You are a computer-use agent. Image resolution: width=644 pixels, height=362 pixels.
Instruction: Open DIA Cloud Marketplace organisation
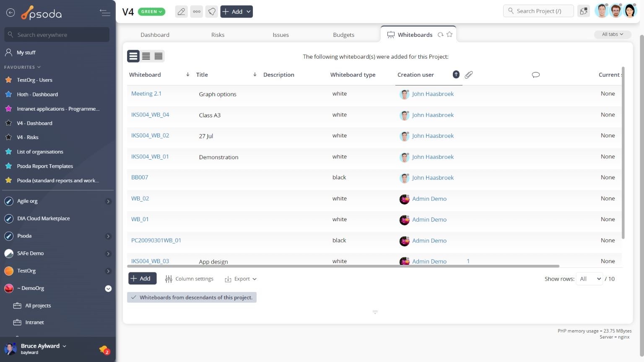coord(44,219)
